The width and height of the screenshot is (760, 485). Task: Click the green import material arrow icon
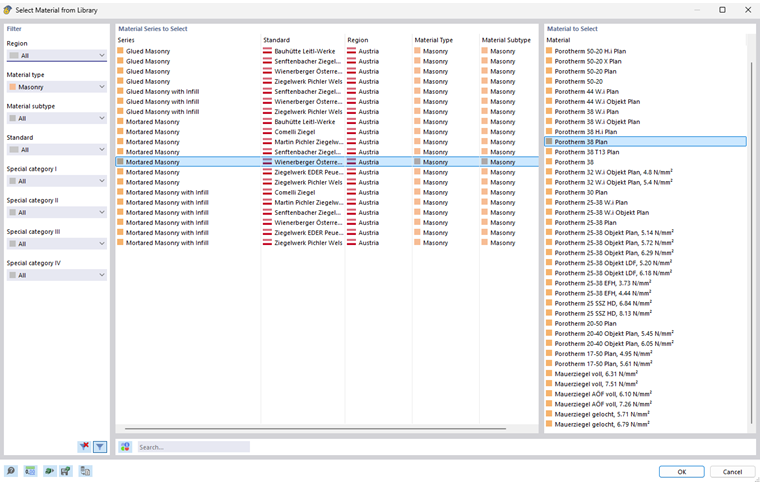pyautogui.click(x=49, y=471)
